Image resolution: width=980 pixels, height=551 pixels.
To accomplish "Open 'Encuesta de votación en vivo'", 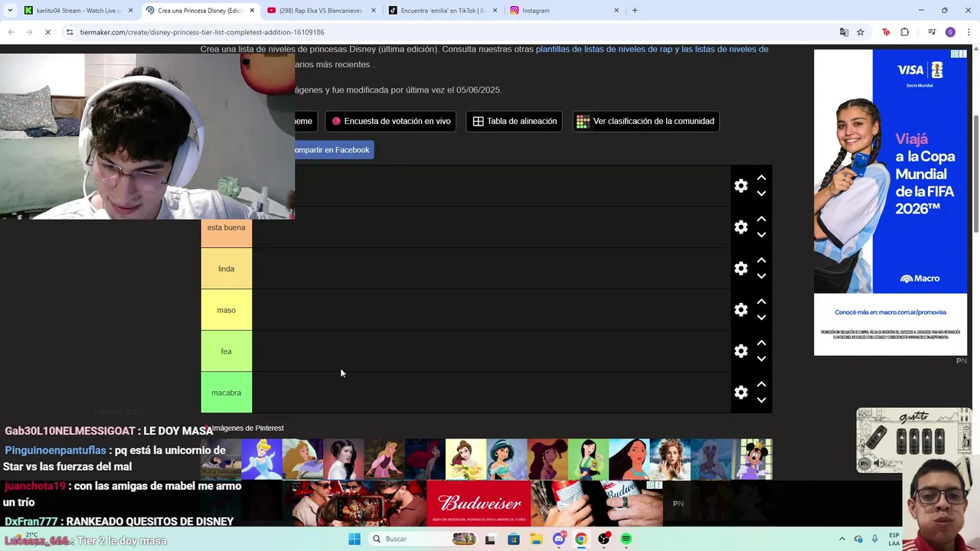I will point(391,121).
